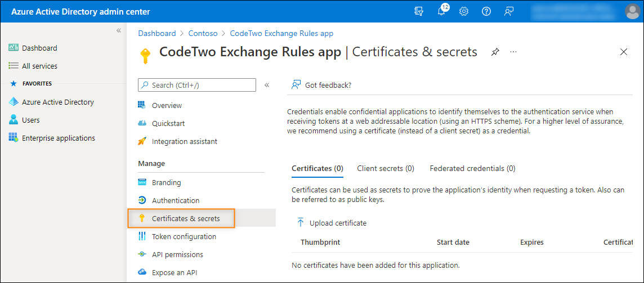Viewport: 644px width, 283px height.
Task: Open Users in the sidebar
Action: point(31,120)
